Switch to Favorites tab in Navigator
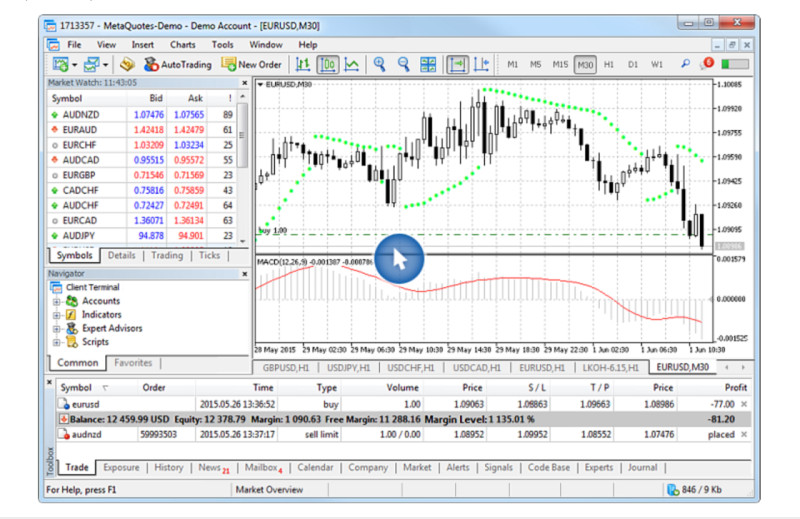Screen dimensions: 800x519 coord(133,363)
